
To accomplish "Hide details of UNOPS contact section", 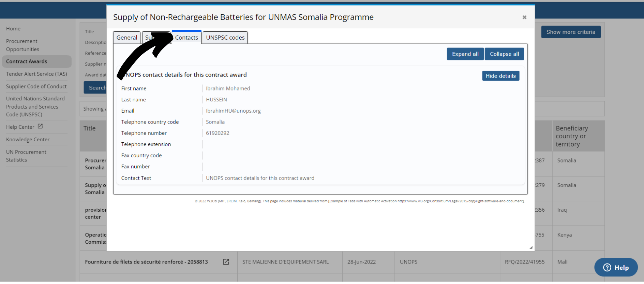I will point(500,76).
